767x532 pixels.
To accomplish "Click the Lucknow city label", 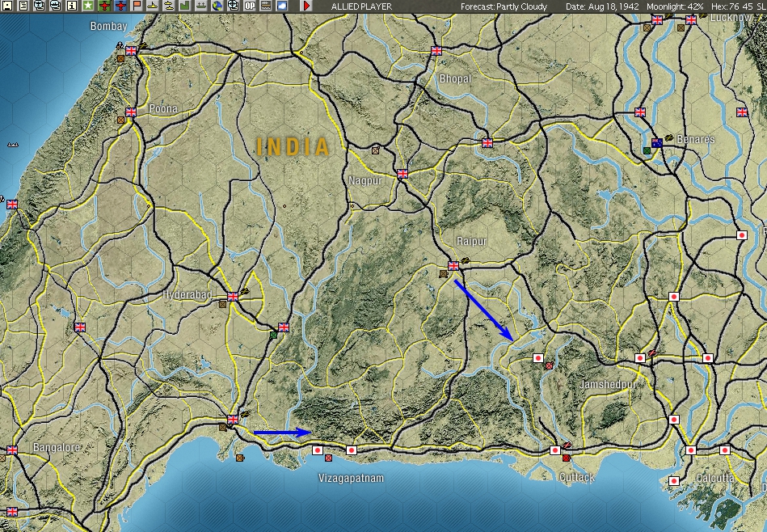I will 731,18.
